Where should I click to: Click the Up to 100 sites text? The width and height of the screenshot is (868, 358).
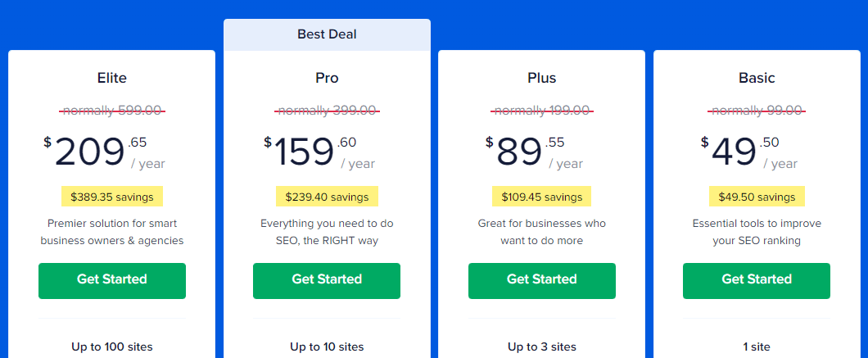point(112,347)
